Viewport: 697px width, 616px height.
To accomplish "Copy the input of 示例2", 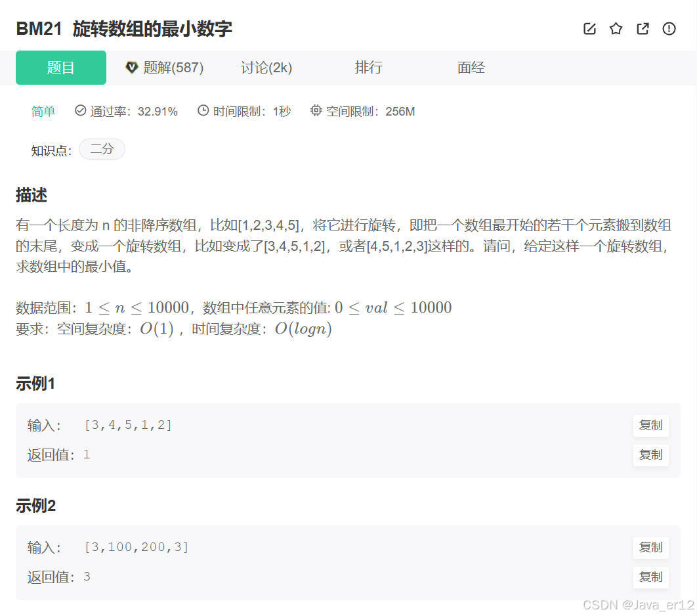I will [650, 548].
